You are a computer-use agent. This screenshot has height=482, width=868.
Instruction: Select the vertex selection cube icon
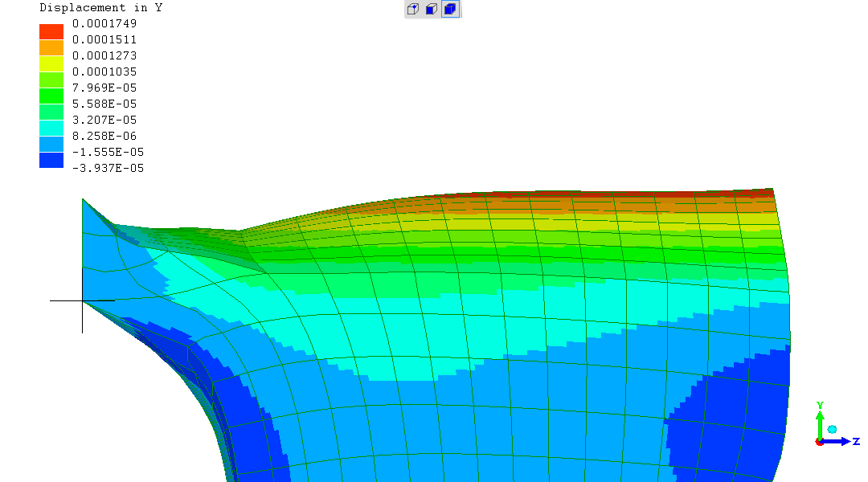(413, 10)
